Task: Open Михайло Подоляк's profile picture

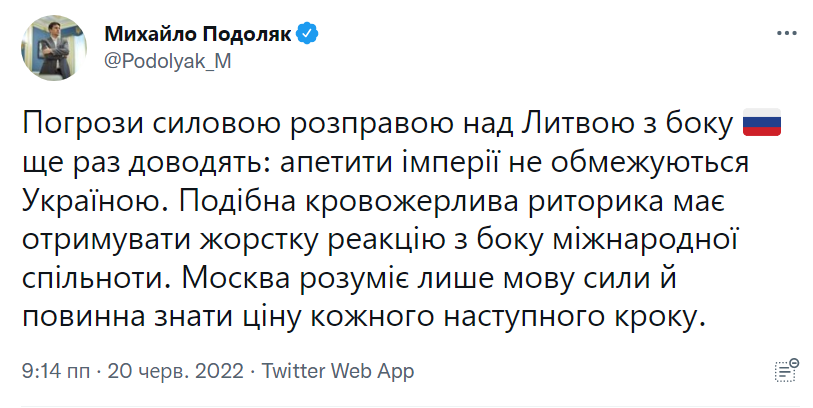Action: tap(54, 47)
